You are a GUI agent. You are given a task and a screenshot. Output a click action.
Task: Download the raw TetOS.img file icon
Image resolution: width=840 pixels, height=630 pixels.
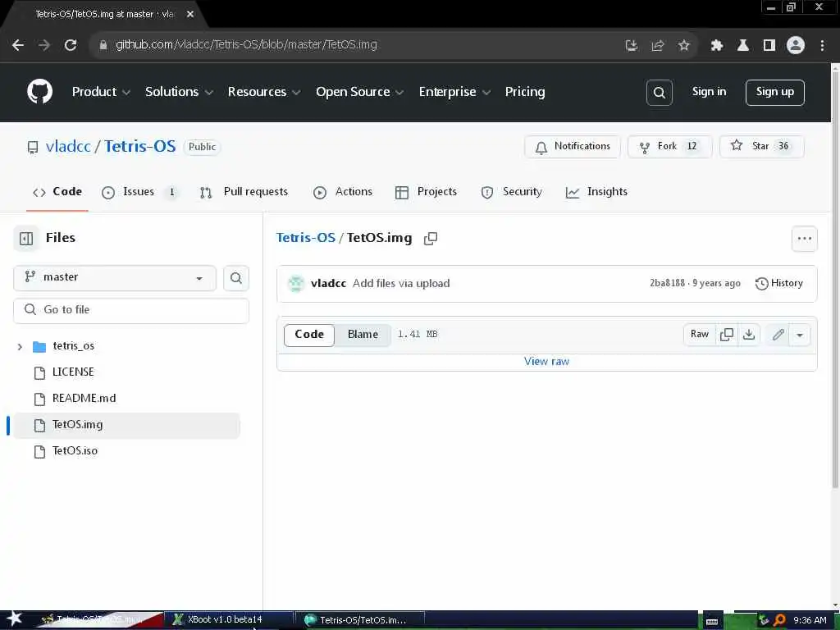[x=749, y=335]
